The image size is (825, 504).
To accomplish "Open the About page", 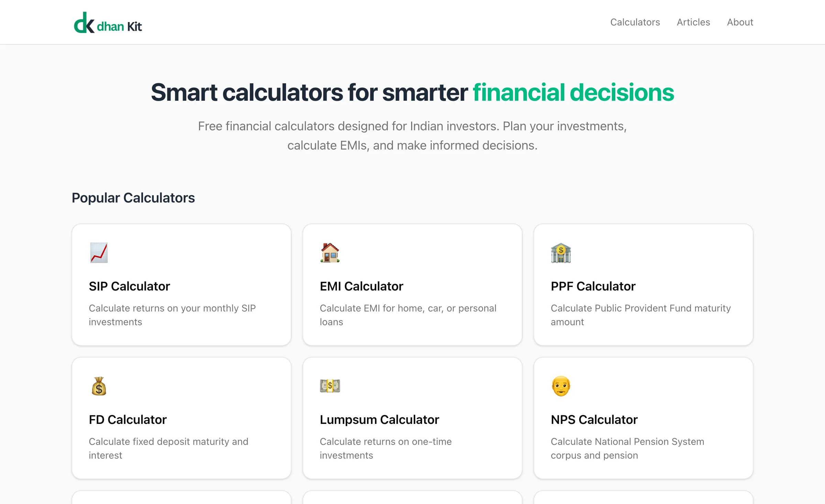I will click(x=740, y=22).
